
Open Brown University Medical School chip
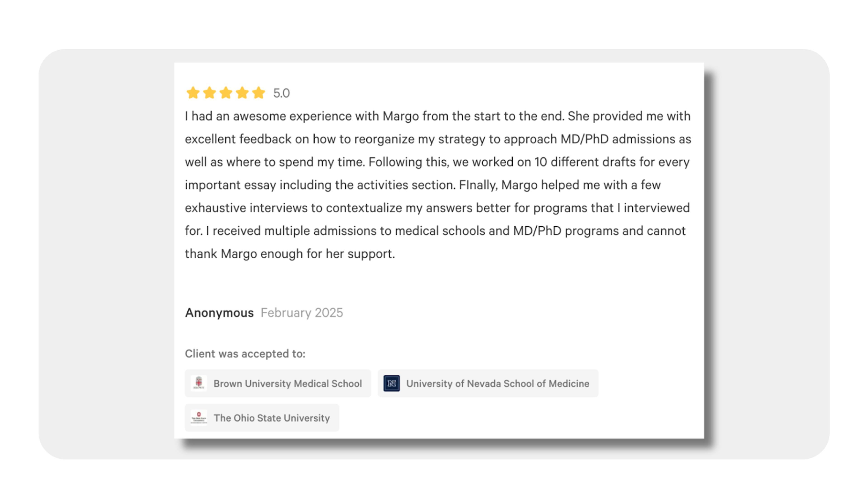[x=278, y=383]
